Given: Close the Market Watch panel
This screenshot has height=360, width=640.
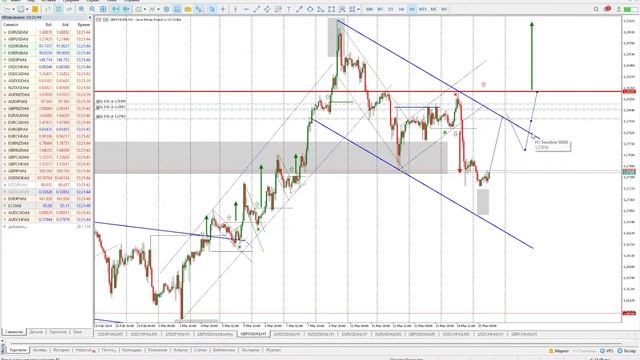Looking at the screenshot, I should click(x=90, y=18).
